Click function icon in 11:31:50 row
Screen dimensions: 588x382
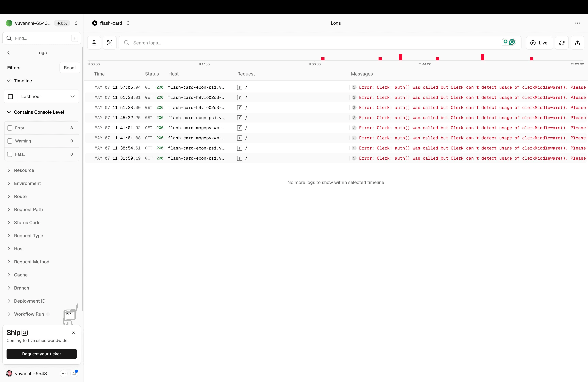pyautogui.click(x=239, y=158)
